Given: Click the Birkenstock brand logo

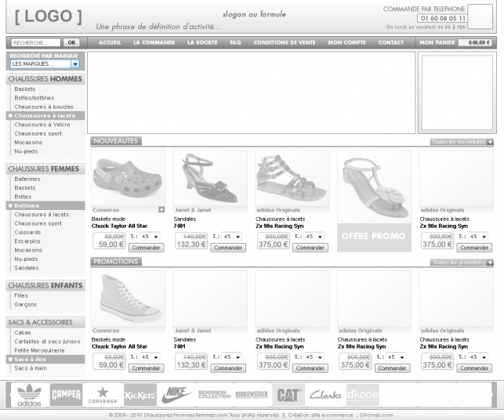Looking at the screenshot, I should click(x=251, y=394).
